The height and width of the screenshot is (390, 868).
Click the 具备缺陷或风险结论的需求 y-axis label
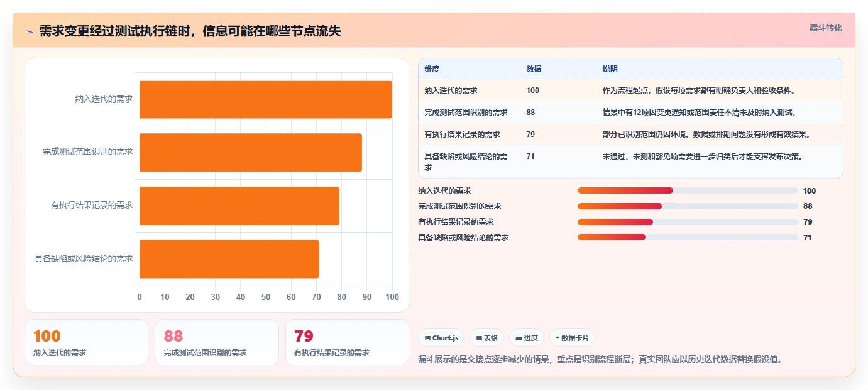[84, 259]
